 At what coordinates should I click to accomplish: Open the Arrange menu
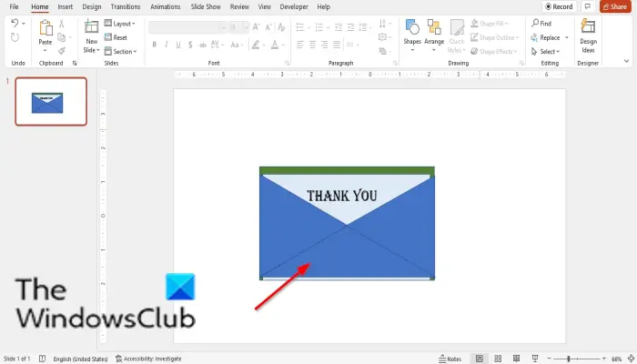(x=434, y=35)
